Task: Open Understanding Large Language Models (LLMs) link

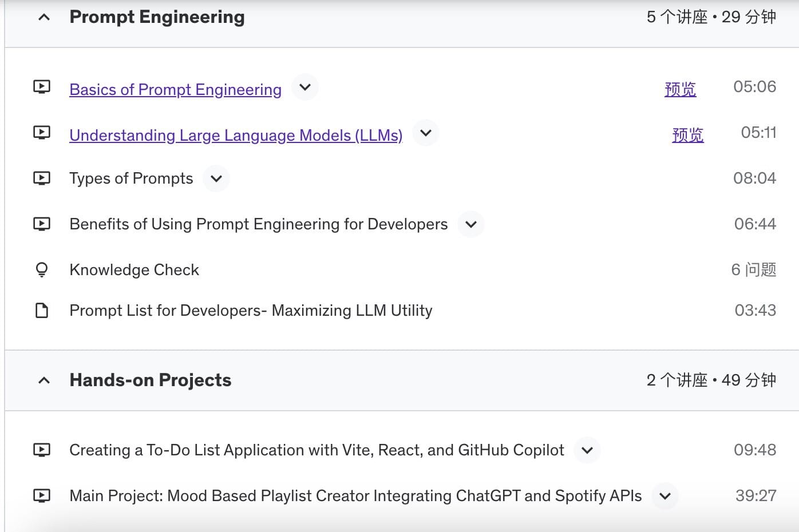Action: [x=236, y=136]
